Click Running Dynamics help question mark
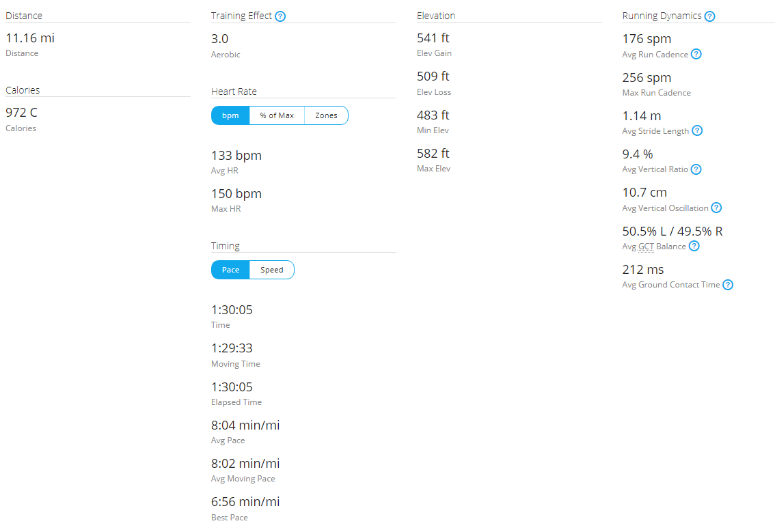775x532 pixels. [x=709, y=16]
